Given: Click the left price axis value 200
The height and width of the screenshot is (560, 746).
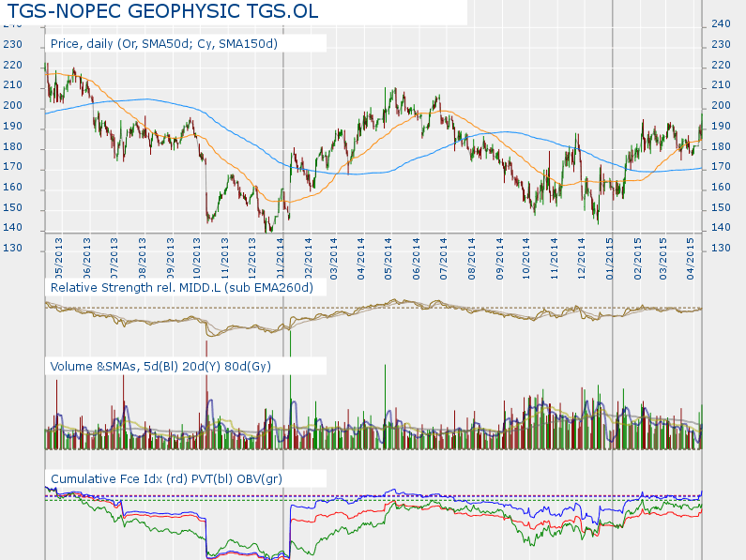Looking at the screenshot, I should coord(13,105).
